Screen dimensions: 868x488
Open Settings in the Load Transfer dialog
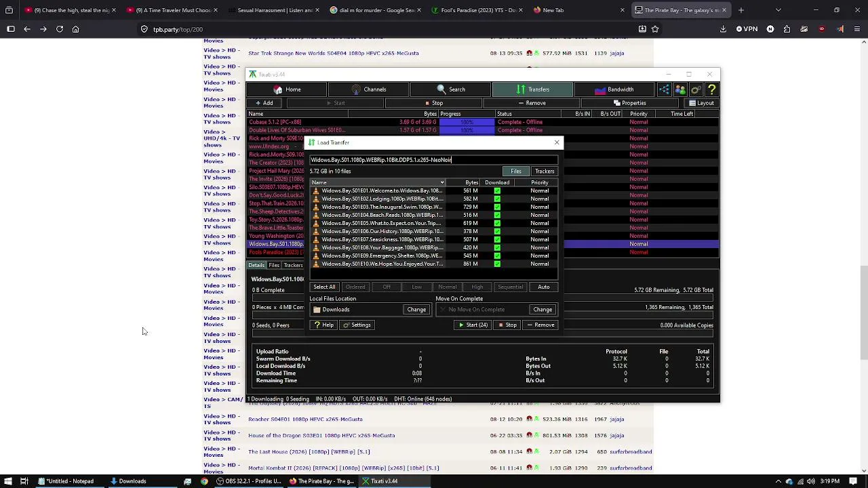pyautogui.click(x=357, y=325)
